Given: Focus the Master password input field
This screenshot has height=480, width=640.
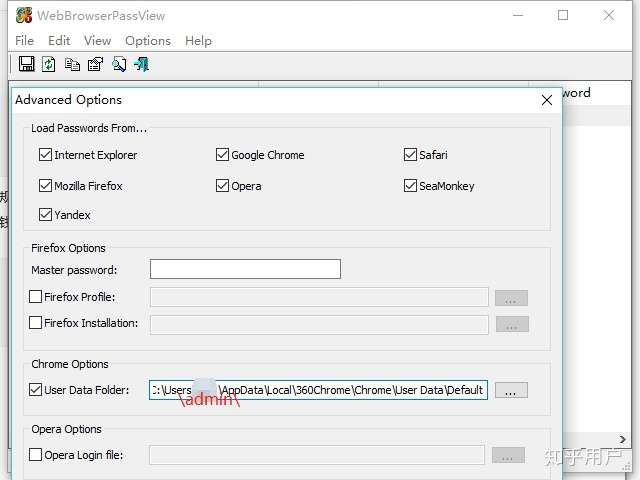Looking at the screenshot, I should click(x=245, y=269).
